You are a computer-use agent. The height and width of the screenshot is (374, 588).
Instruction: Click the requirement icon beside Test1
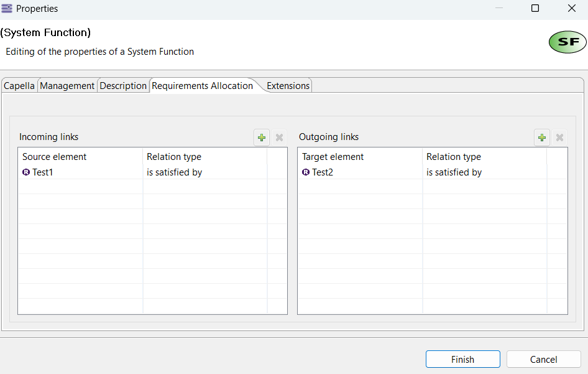(x=26, y=172)
